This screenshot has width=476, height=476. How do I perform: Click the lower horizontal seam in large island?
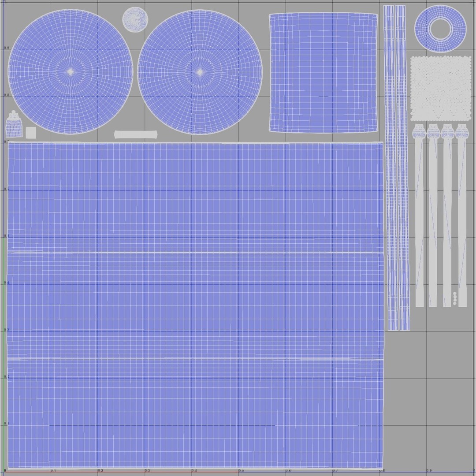[x=195, y=359]
